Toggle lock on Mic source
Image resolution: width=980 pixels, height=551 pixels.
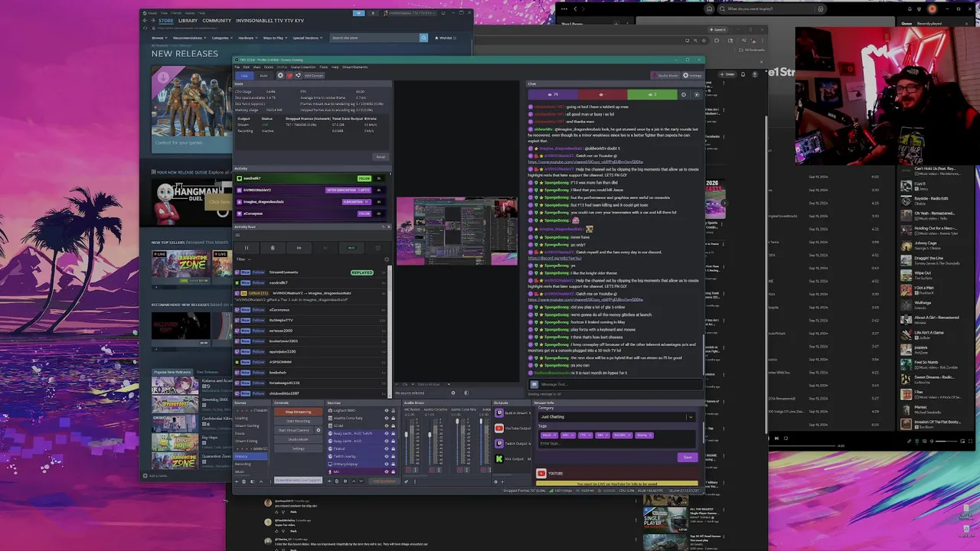(394, 472)
